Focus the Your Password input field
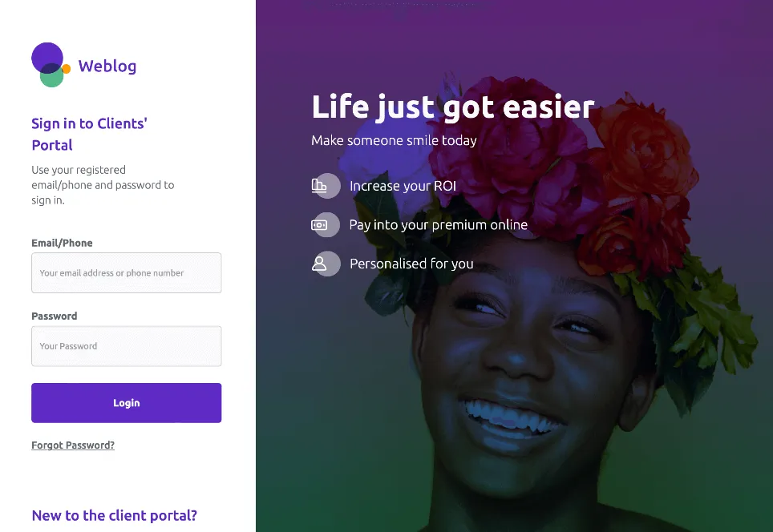This screenshot has height=532, width=773. tap(126, 346)
